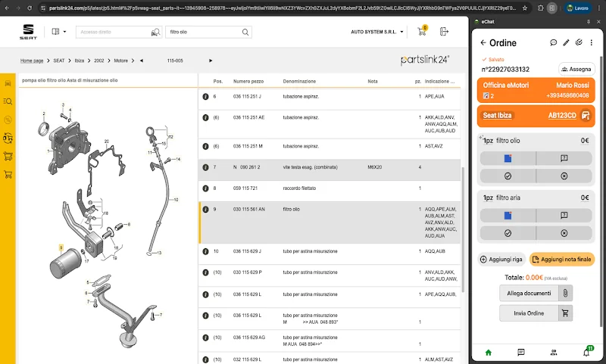
Task: Open info icon for part 036 115 251 AE
Action: pos(205,117)
